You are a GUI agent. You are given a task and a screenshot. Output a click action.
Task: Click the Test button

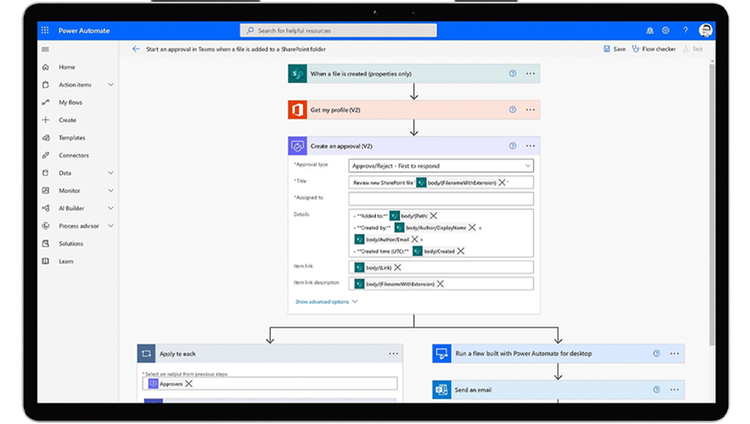pyautogui.click(x=693, y=49)
